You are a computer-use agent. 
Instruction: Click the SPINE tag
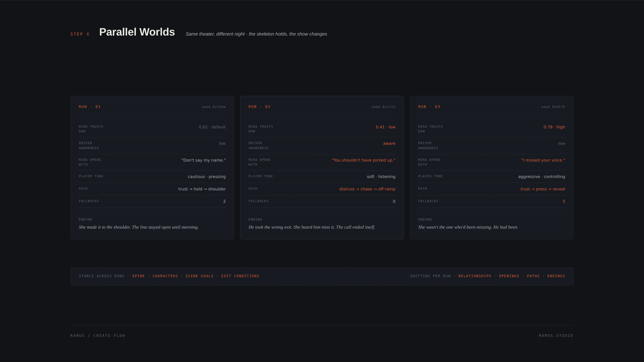pyautogui.click(x=139, y=276)
